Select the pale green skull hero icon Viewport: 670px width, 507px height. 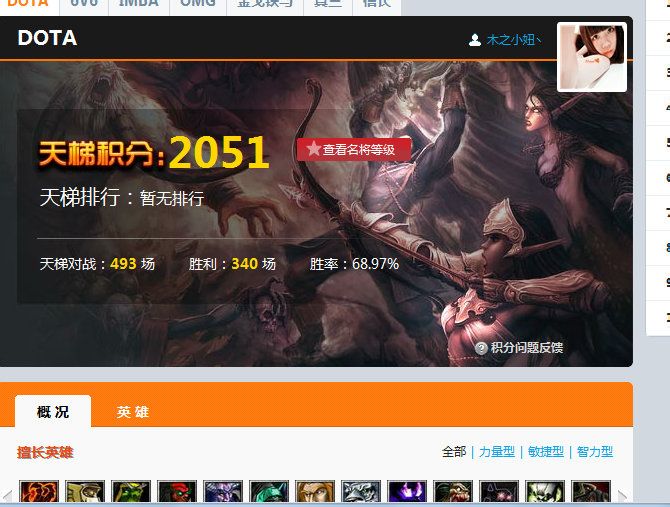point(545,491)
